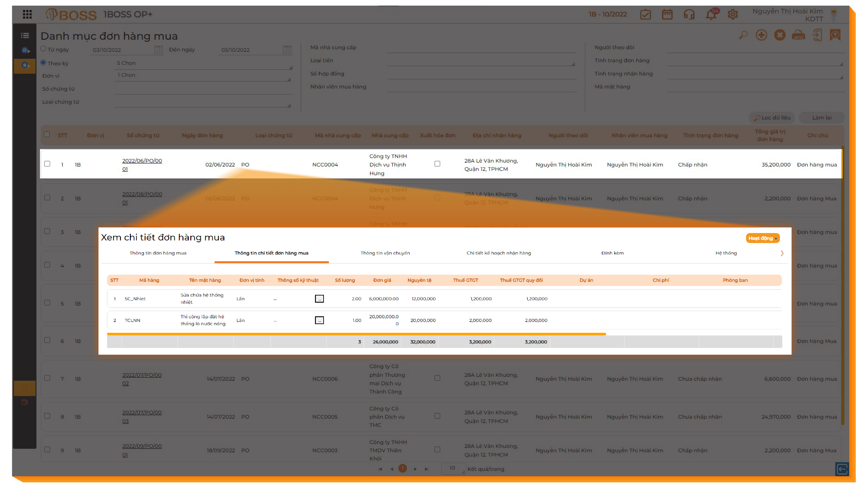
Task: Click the printer icon in toolbar
Action: [x=798, y=35]
